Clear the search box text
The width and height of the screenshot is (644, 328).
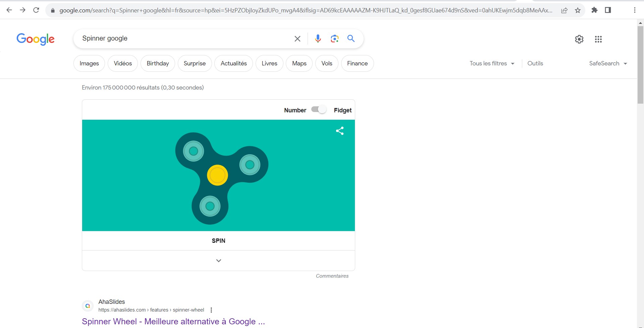pyautogui.click(x=297, y=39)
